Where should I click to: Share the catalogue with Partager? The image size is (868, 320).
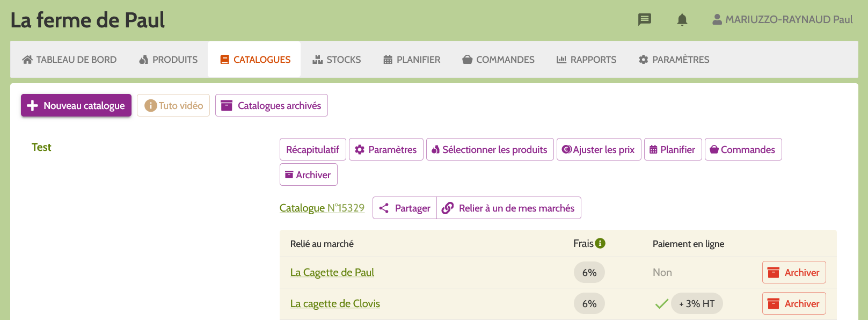click(405, 208)
